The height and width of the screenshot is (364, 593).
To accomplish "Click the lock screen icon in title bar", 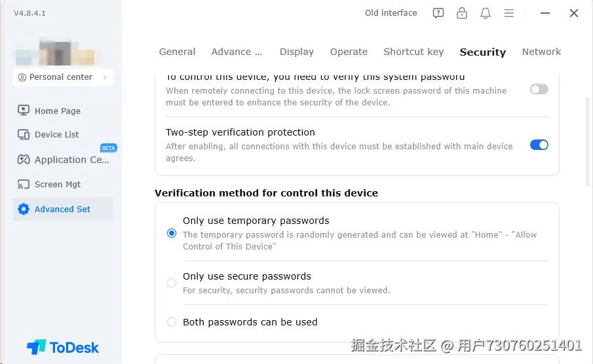I will click(x=462, y=13).
